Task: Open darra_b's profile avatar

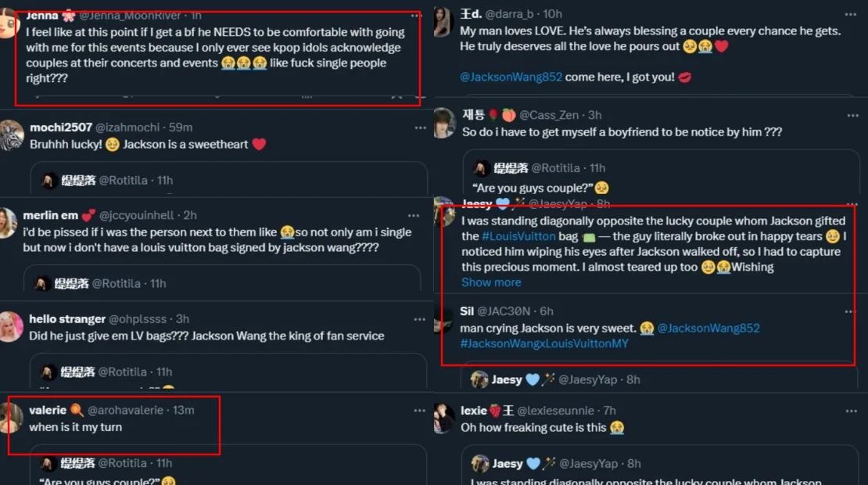Action: point(444,21)
